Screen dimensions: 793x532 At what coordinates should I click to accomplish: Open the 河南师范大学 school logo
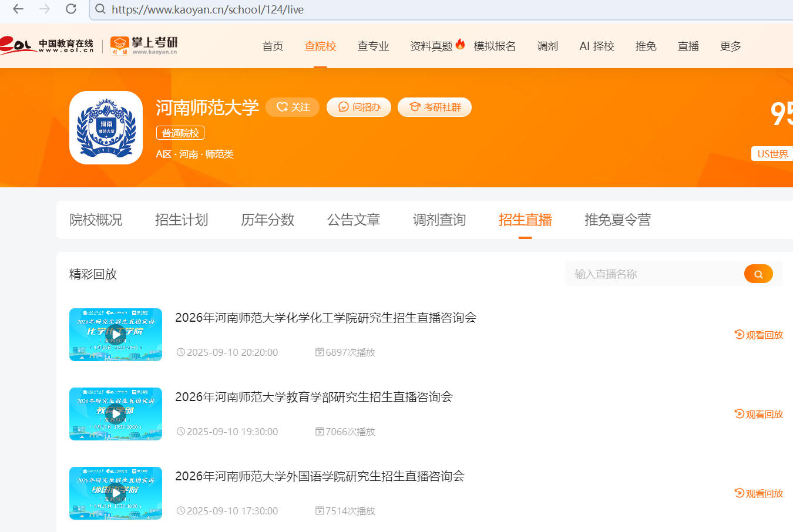pos(106,127)
